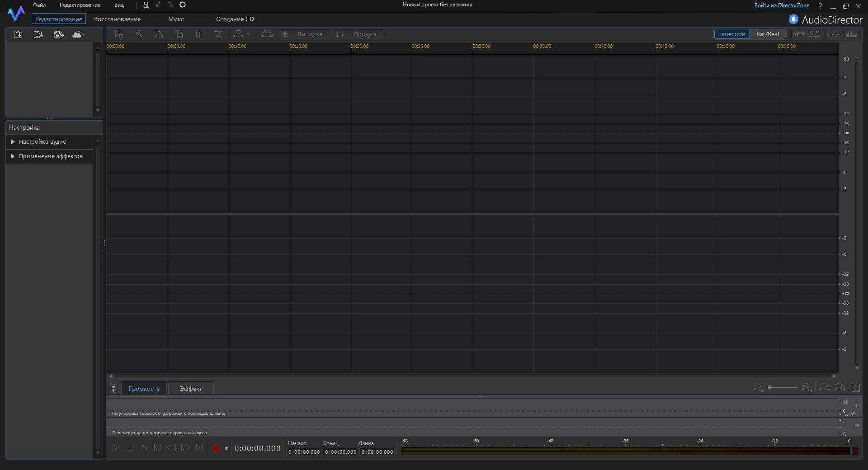Click the crop audio icon
This screenshot has width=868, height=470.
(x=218, y=34)
